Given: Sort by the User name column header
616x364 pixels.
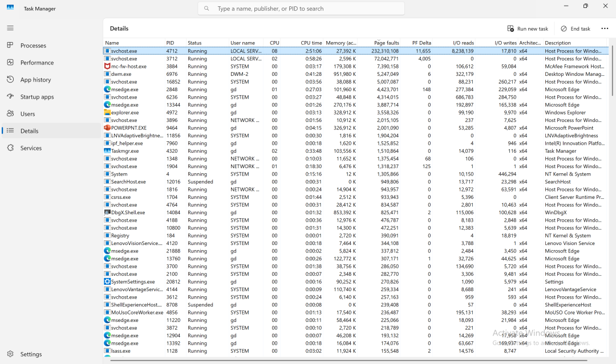Looking at the screenshot, I should [x=246, y=43].
